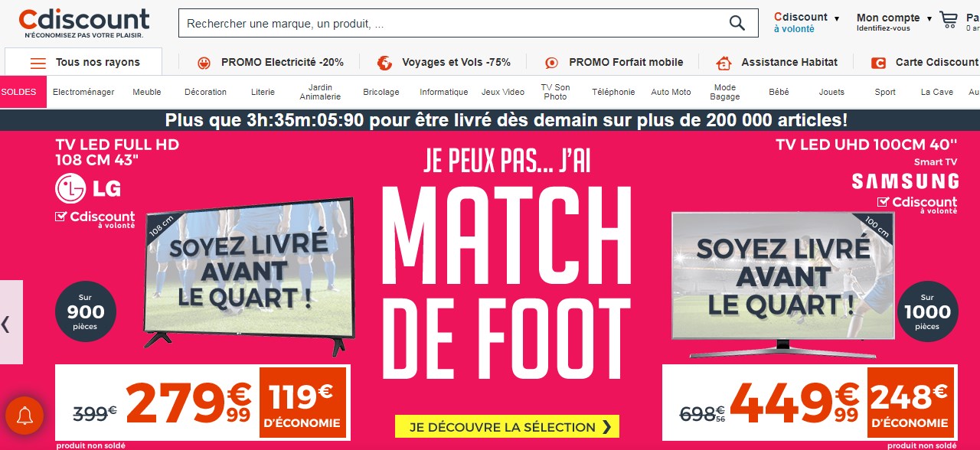The width and height of the screenshot is (980, 450).
Task: Click the search magnifier icon
Action: click(x=737, y=23)
